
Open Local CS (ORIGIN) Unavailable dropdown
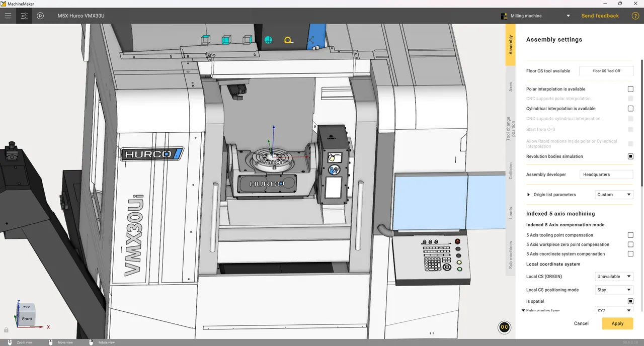[x=614, y=277]
